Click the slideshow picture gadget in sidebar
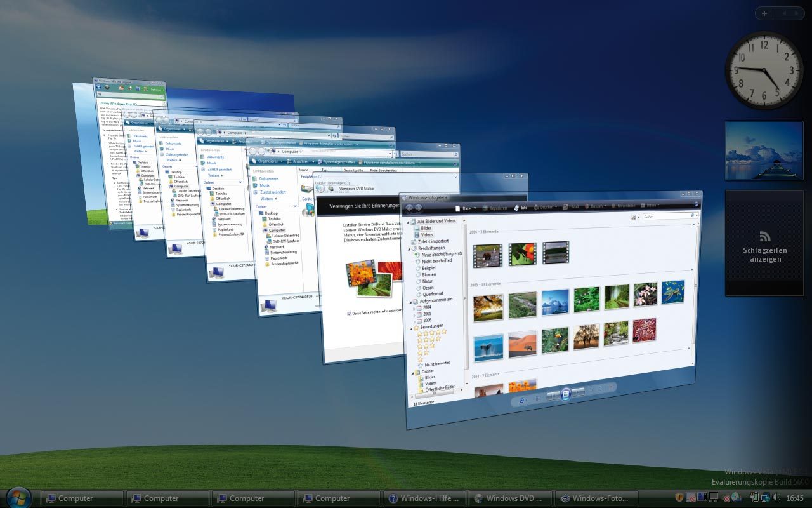Image resolution: width=812 pixels, height=508 pixels. coord(764,150)
